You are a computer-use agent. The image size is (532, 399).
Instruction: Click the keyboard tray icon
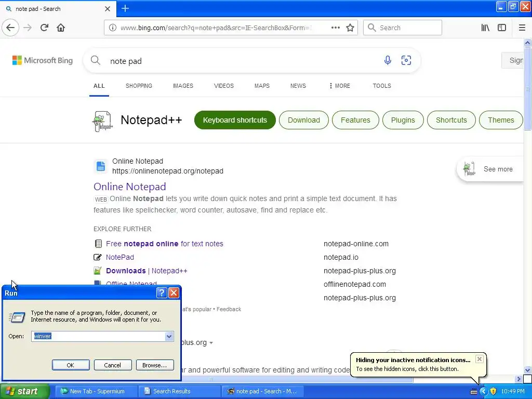pos(474,392)
